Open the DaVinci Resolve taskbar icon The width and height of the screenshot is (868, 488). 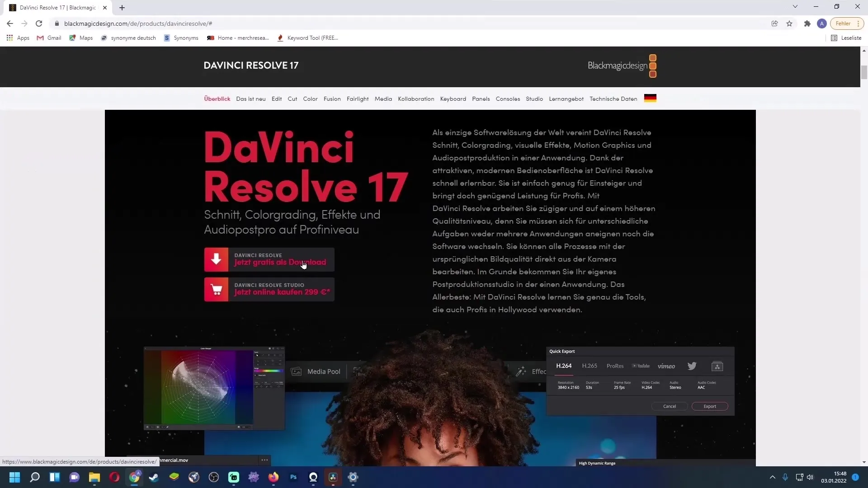(333, 477)
